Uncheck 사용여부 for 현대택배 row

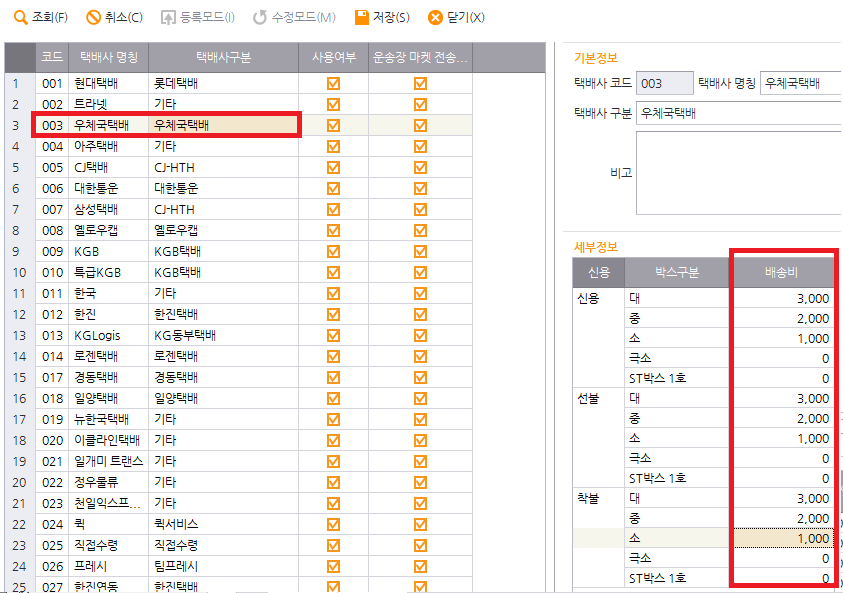point(333,83)
